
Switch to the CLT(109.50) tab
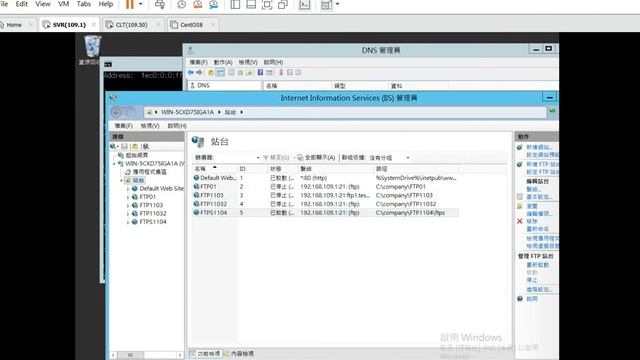pos(131,25)
